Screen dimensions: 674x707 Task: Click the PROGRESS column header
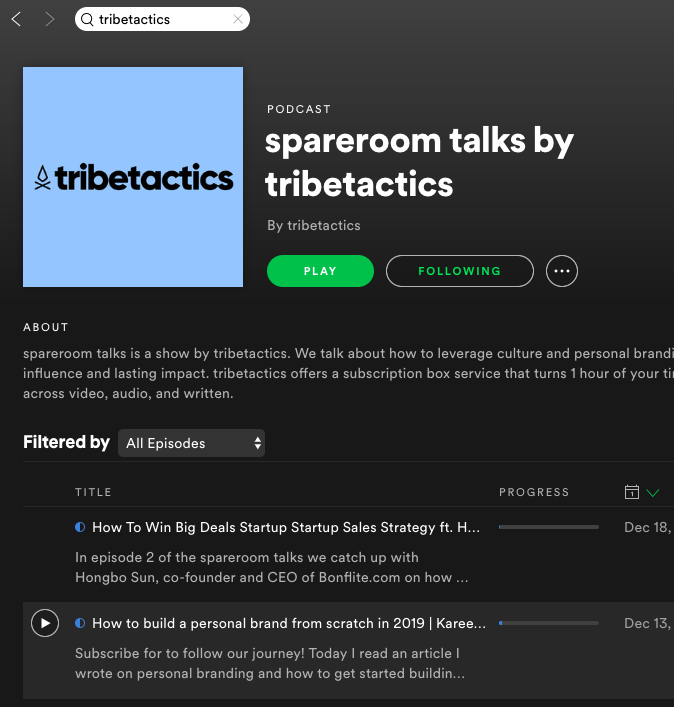tap(534, 492)
